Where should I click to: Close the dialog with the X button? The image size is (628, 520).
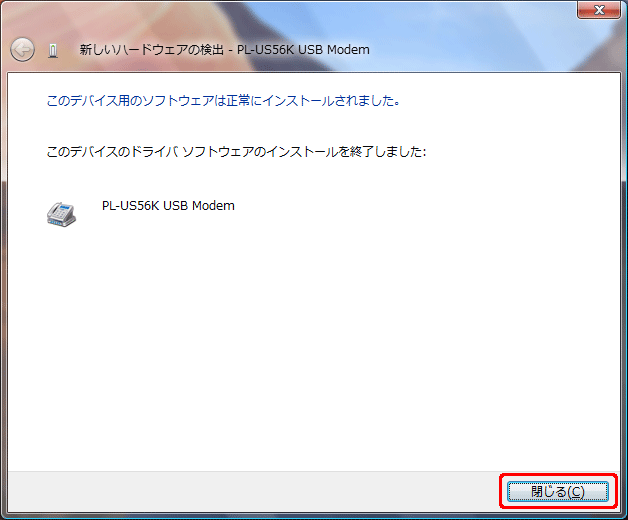pos(599,10)
